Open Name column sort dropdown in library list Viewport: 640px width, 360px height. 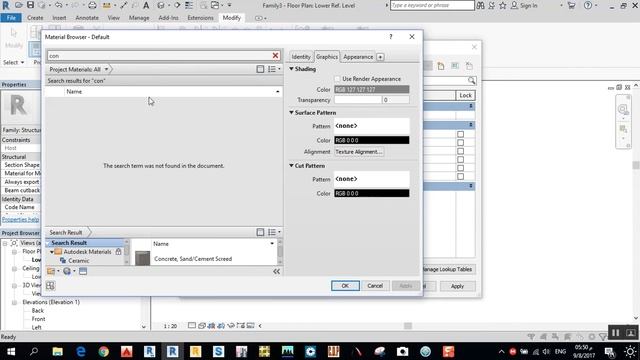[x=272, y=244]
